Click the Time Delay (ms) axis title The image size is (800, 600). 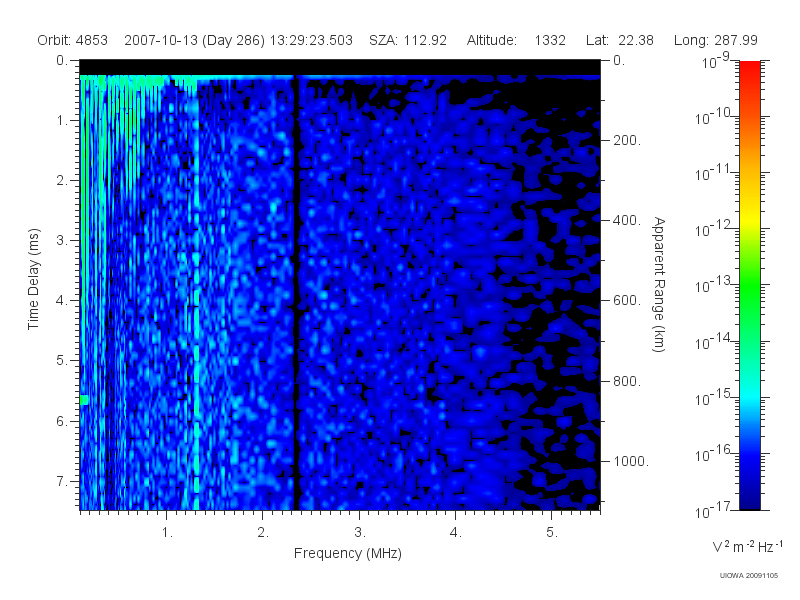tap(33, 279)
